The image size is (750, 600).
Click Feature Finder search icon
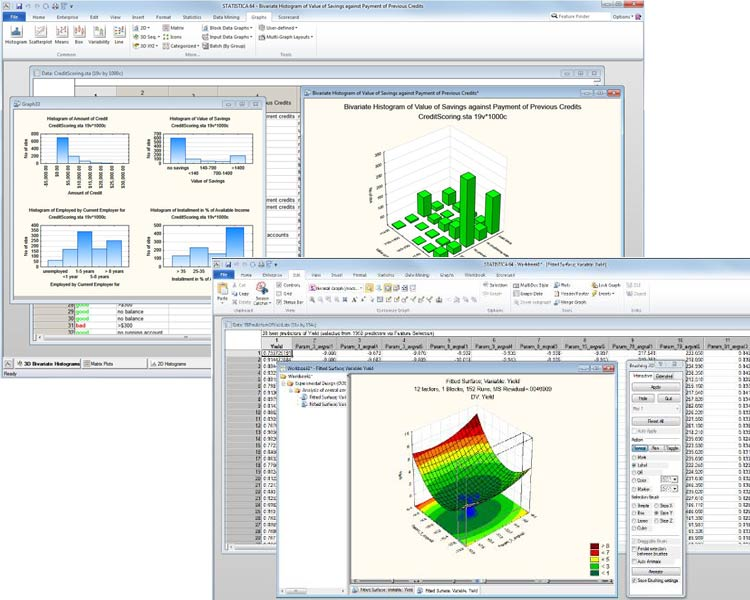[x=554, y=16]
